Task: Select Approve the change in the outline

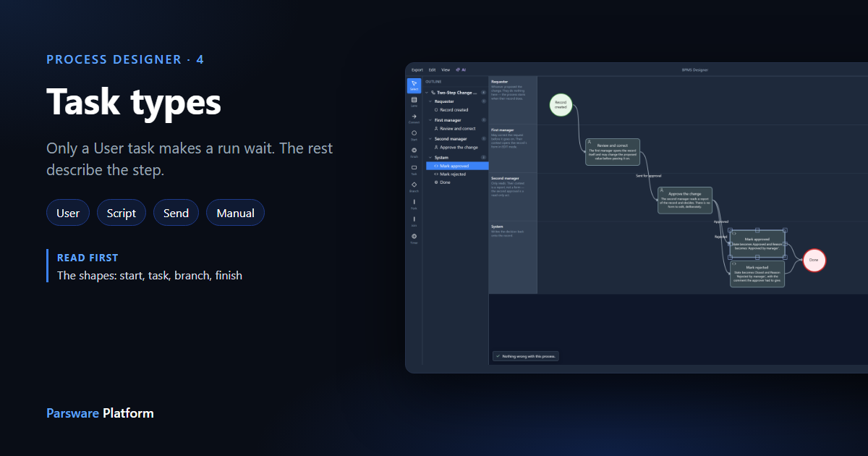Action: pyautogui.click(x=459, y=148)
